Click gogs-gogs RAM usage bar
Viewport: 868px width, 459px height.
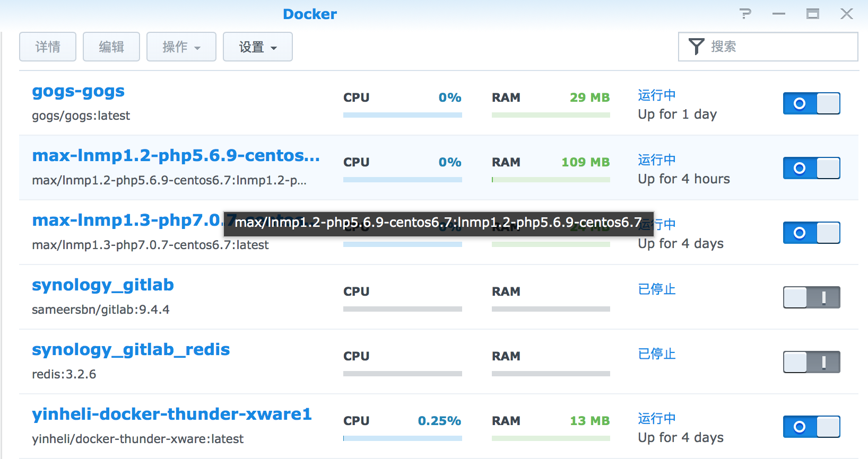pos(551,115)
